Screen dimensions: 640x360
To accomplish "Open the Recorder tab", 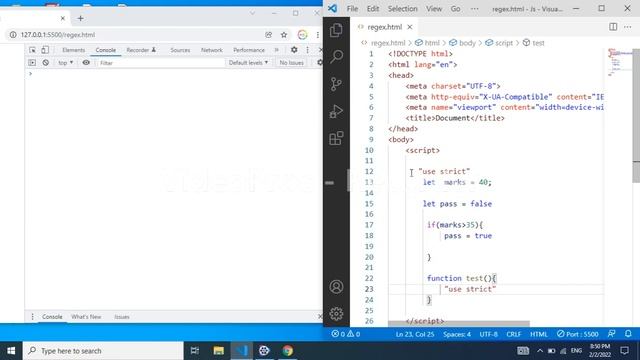I will pyautogui.click(x=141, y=50).
